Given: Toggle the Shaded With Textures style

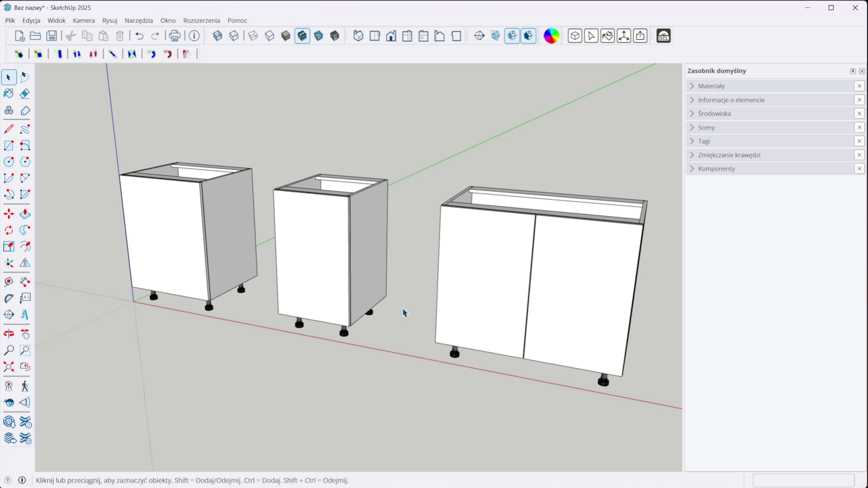Looking at the screenshot, I should click(x=302, y=36).
